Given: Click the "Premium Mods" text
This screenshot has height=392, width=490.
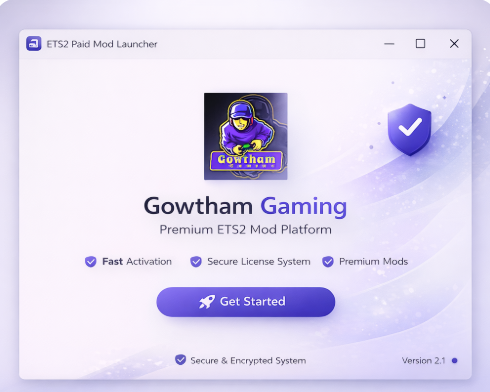Looking at the screenshot, I should coord(373,262).
